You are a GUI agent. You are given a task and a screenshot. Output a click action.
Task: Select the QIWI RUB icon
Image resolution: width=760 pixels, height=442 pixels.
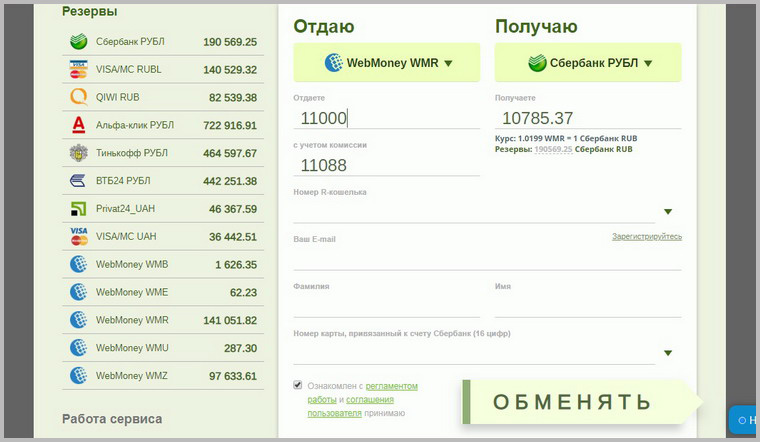79,97
